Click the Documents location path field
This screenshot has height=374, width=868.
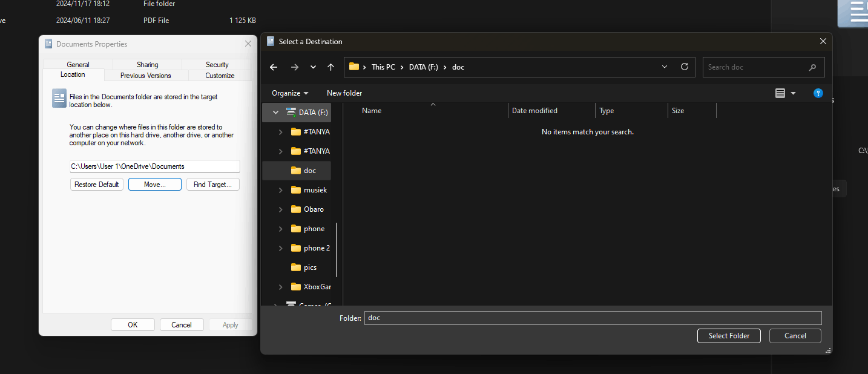click(155, 166)
